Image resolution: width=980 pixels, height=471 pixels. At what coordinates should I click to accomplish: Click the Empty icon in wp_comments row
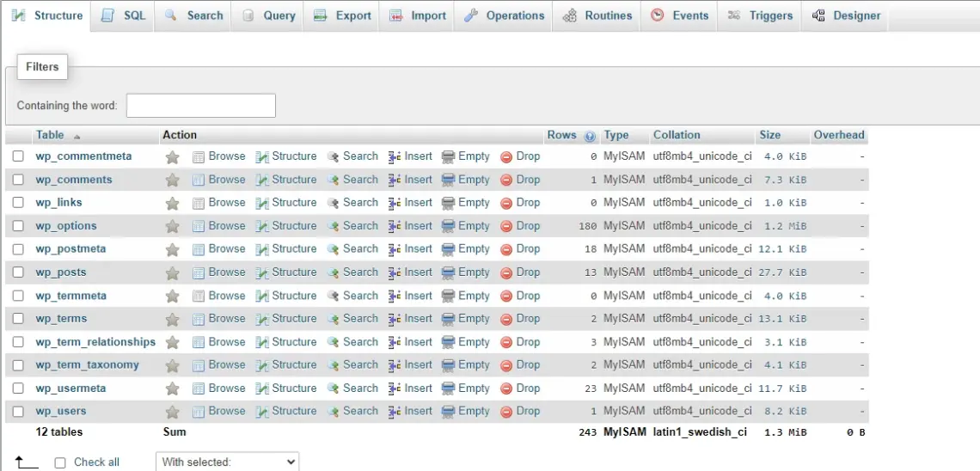(x=448, y=180)
